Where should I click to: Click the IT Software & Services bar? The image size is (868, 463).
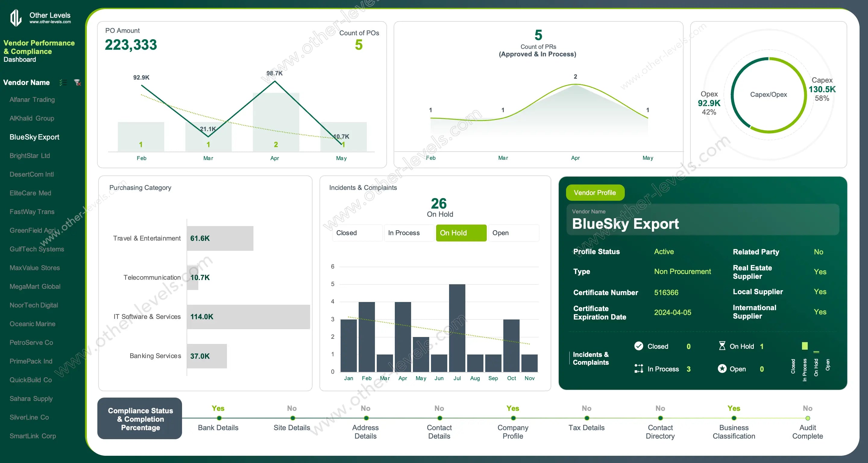pyautogui.click(x=248, y=317)
